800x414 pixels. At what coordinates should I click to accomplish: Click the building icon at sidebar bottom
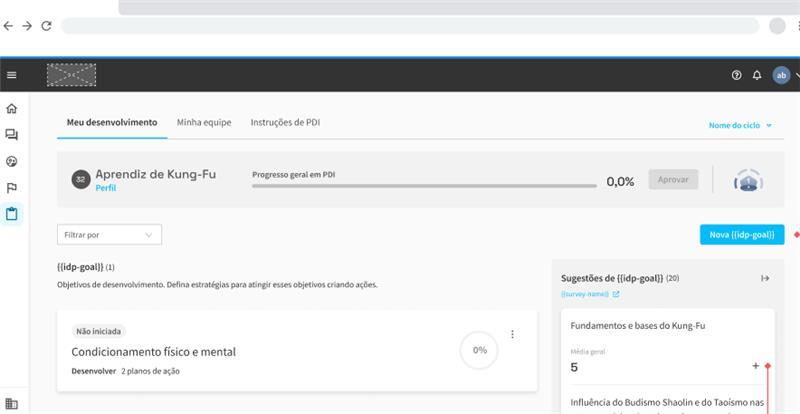pyautogui.click(x=12, y=403)
